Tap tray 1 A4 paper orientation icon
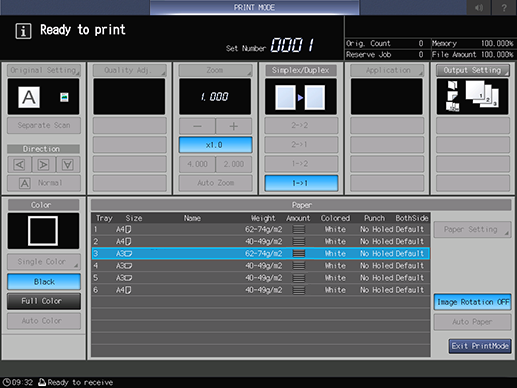The width and height of the screenshot is (517, 388). click(128, 229)
